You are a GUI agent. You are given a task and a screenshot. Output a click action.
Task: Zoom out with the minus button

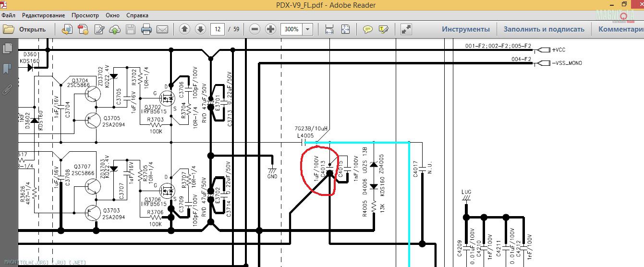coord(255,29)
